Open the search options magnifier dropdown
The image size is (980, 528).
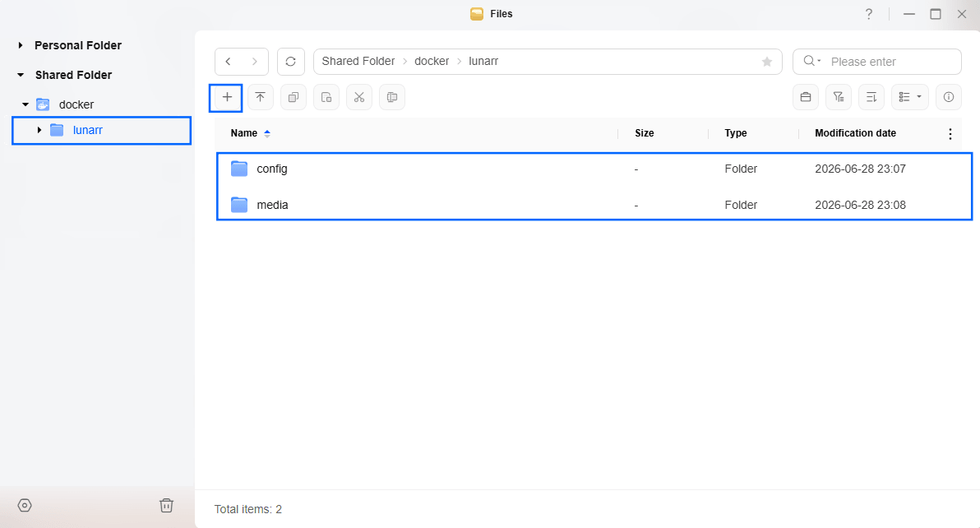tap(812, 61)
